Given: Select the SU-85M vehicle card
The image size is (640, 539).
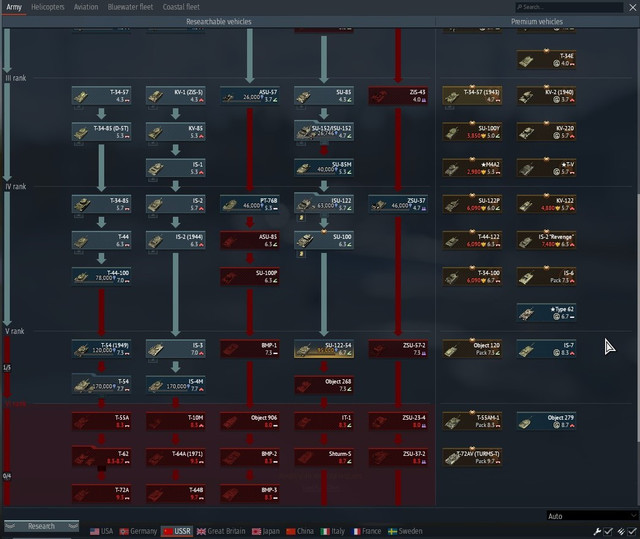Looking at the screenshot, I should tap(324, 168).
